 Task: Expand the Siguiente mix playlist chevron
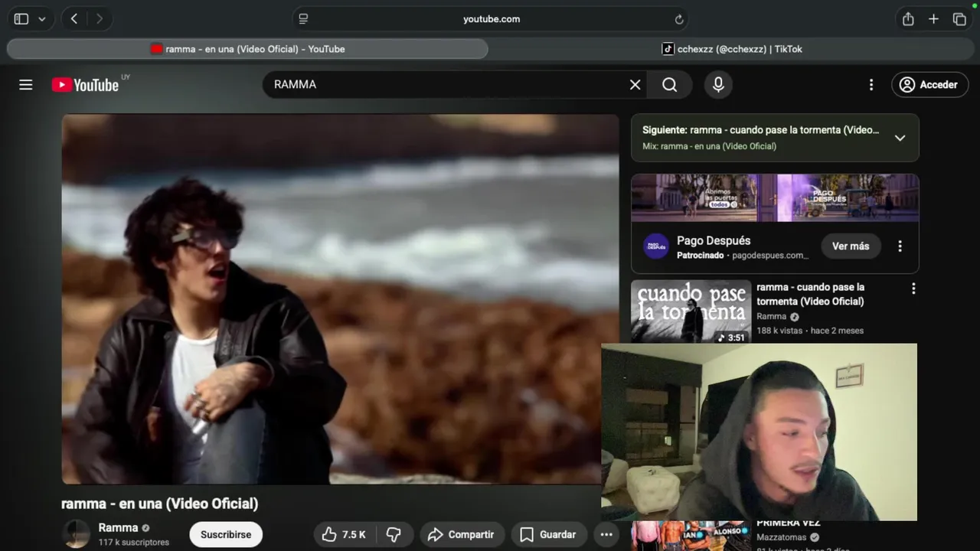[900, 138]
